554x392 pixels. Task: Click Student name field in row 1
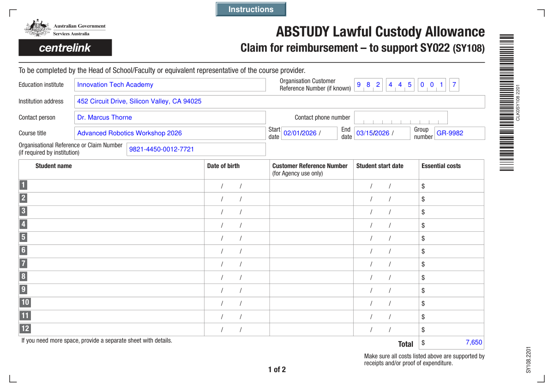click(x=116, y=186)
